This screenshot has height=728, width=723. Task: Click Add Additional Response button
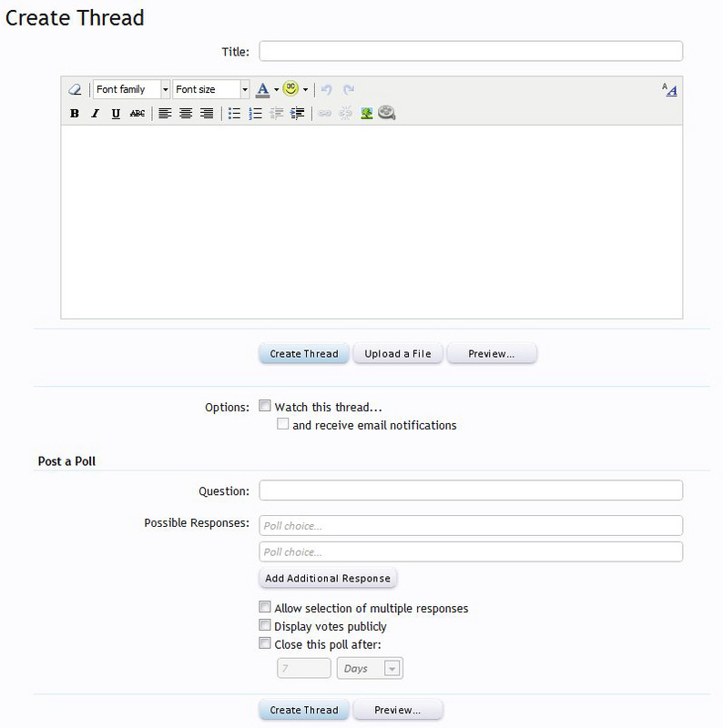pos(328,578)
